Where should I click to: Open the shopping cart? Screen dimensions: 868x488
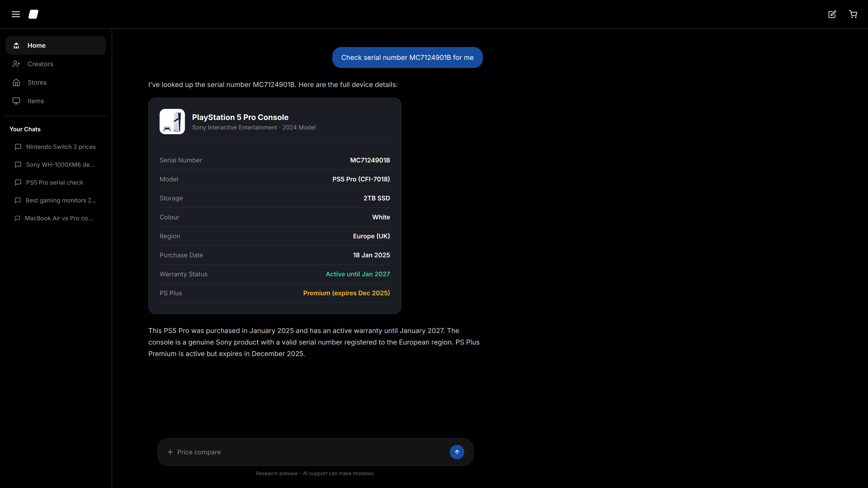853,14
